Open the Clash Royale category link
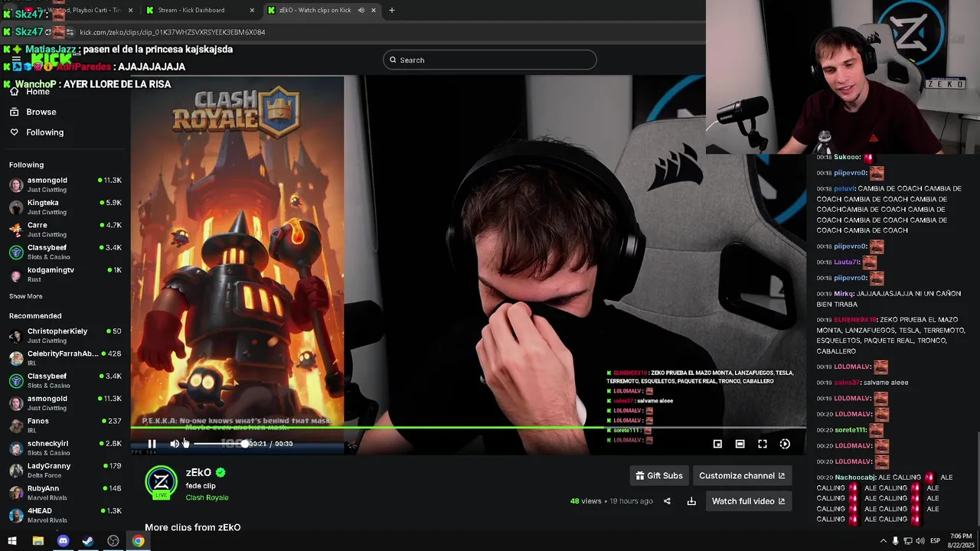Screen dimensions: 980x551 207,497
